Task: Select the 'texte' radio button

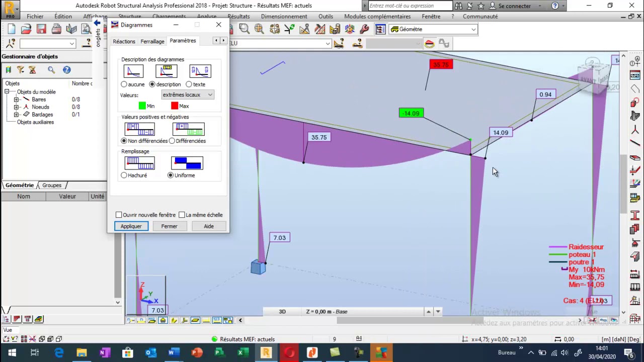Action: pos(189,84)
